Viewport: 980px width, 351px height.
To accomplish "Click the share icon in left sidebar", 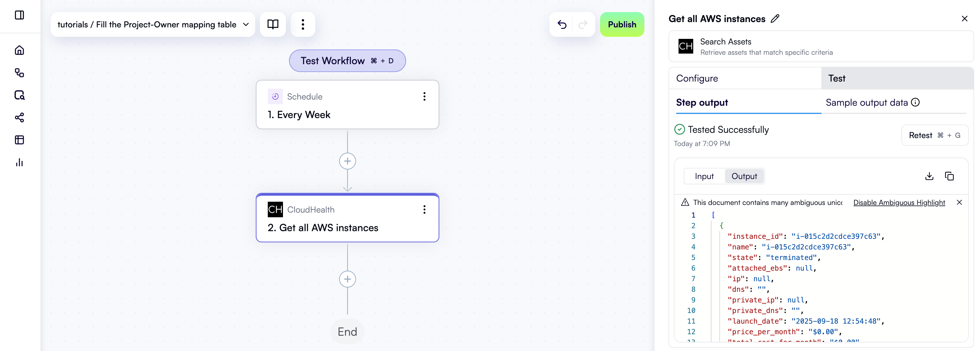I will click(x=20, y=117).
